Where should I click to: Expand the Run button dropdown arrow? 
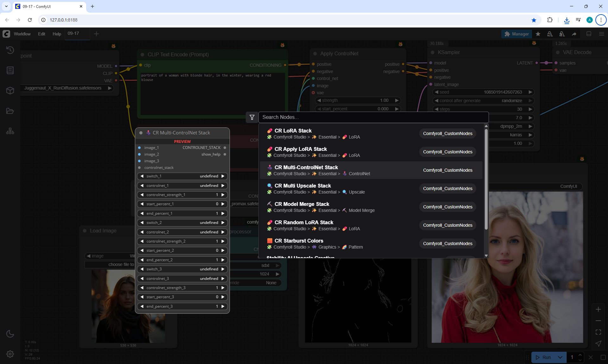[560, 357]
